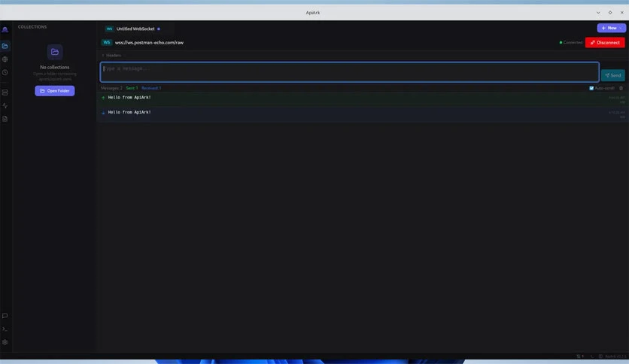
Task: Click the Open Folder button
Action: click(x=55, y=91)
